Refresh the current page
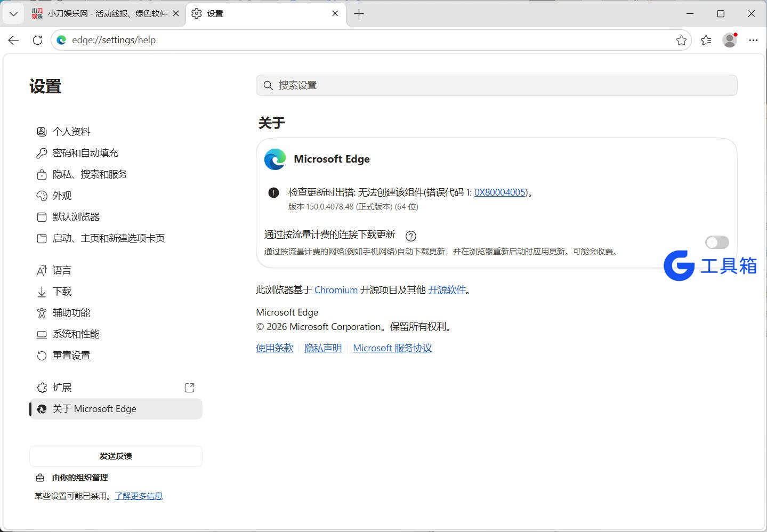This screenshot has height=532, width=767. point(37,40)
